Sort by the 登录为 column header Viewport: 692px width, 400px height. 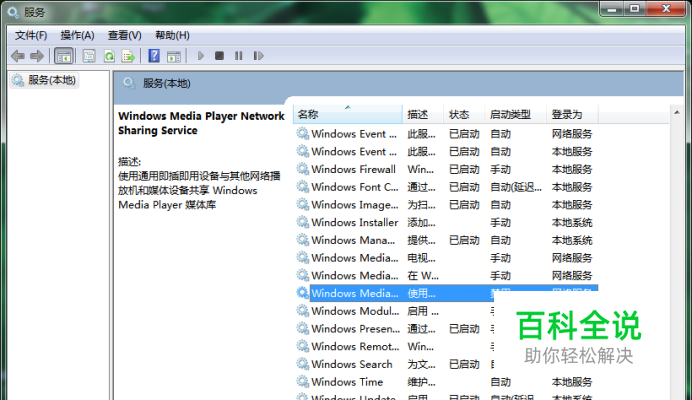pyautogui.click(x=572, y=114)
